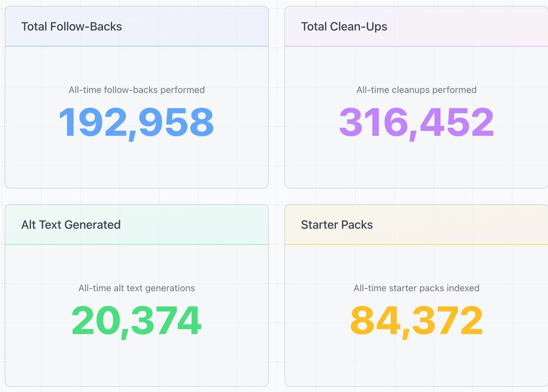Click the yellow starter packs counter value
The height and width of the screenshot is (392, 548).
(416, 320)
